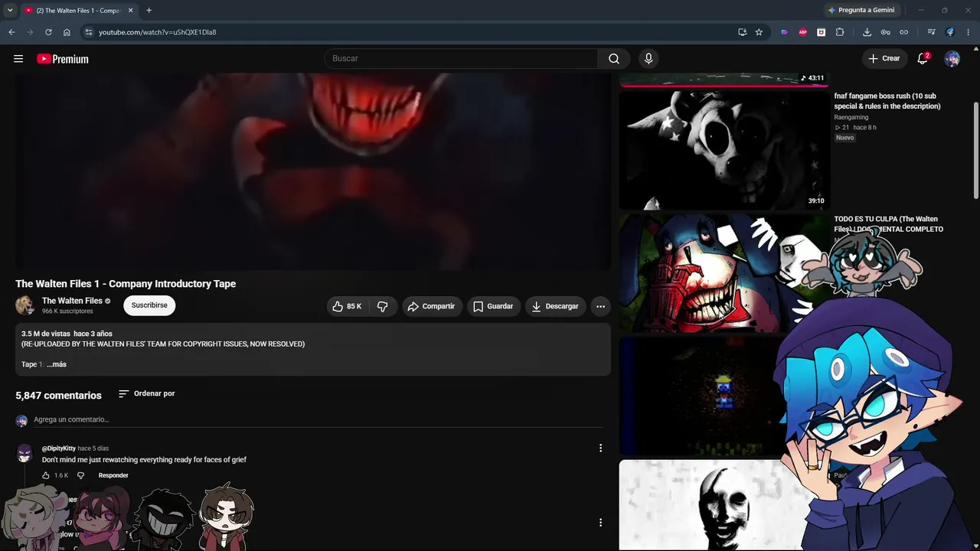Like DipityKitty's comment
This screenshot has width=980, height=551.
(46, 475)
